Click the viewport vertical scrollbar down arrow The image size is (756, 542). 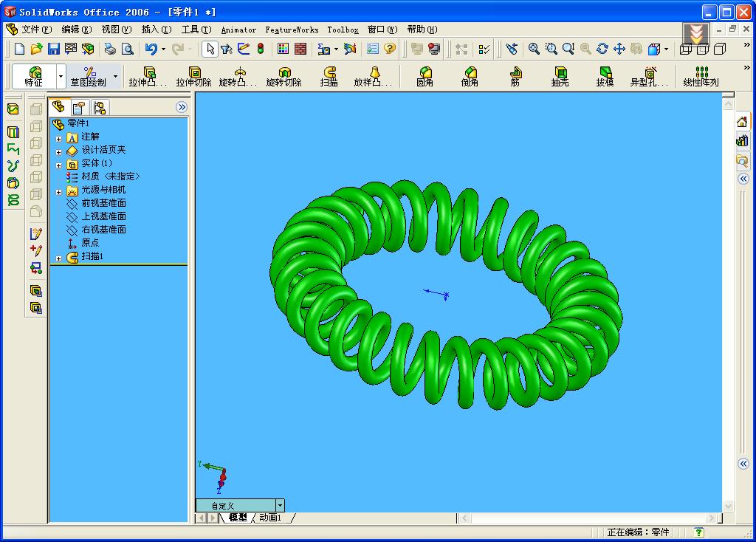[x=728, y=507]
